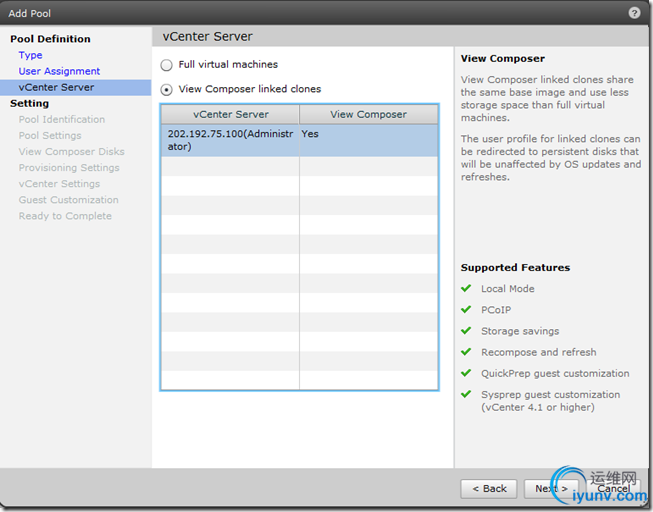Click the Recompose and refresh checkmark icon
Image resolution: width=653 pixels, height=512 pixels.
tap(466, 352)
